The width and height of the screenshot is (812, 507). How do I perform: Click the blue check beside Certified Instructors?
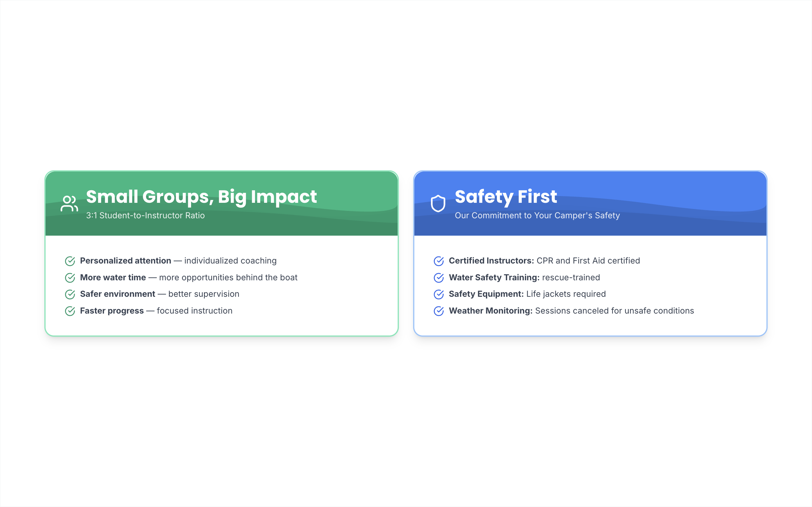pyautogui.click(x=439, y=261)
